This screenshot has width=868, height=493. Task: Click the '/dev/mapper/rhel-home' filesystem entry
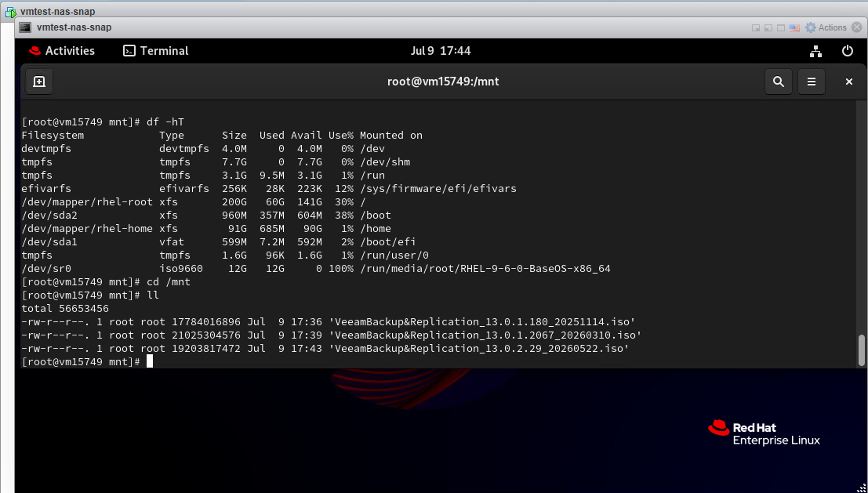pos(87,229)
